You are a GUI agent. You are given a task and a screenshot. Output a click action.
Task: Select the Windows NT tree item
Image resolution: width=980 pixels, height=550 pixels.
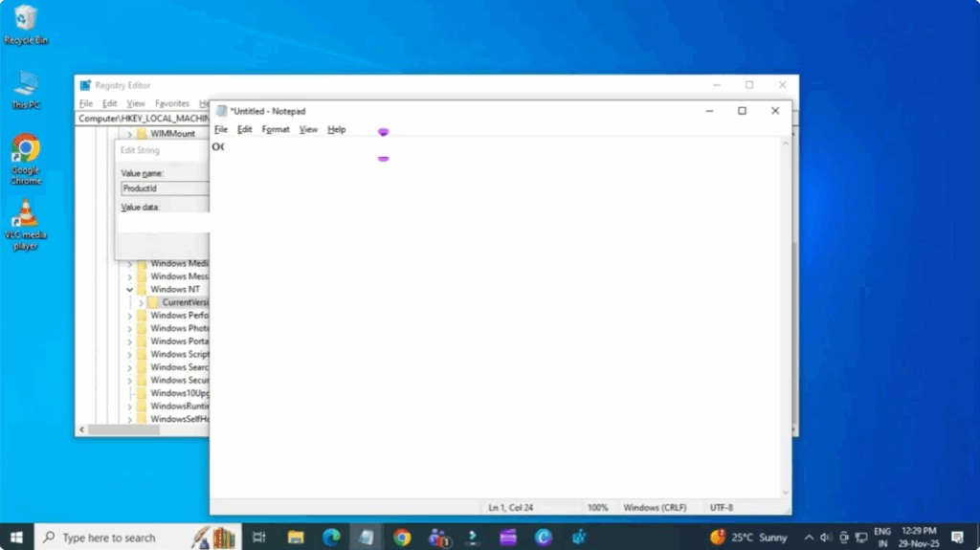pos(175,290)
